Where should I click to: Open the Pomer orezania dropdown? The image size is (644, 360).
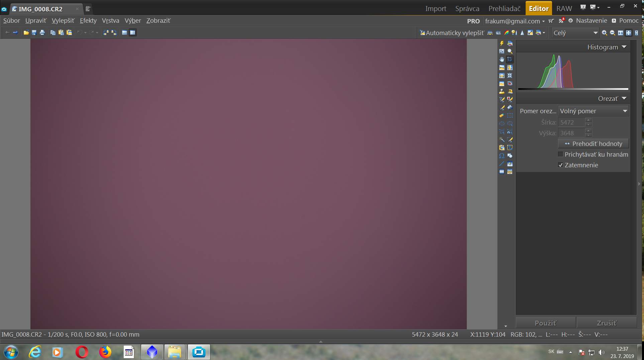[x=593, y=111]
